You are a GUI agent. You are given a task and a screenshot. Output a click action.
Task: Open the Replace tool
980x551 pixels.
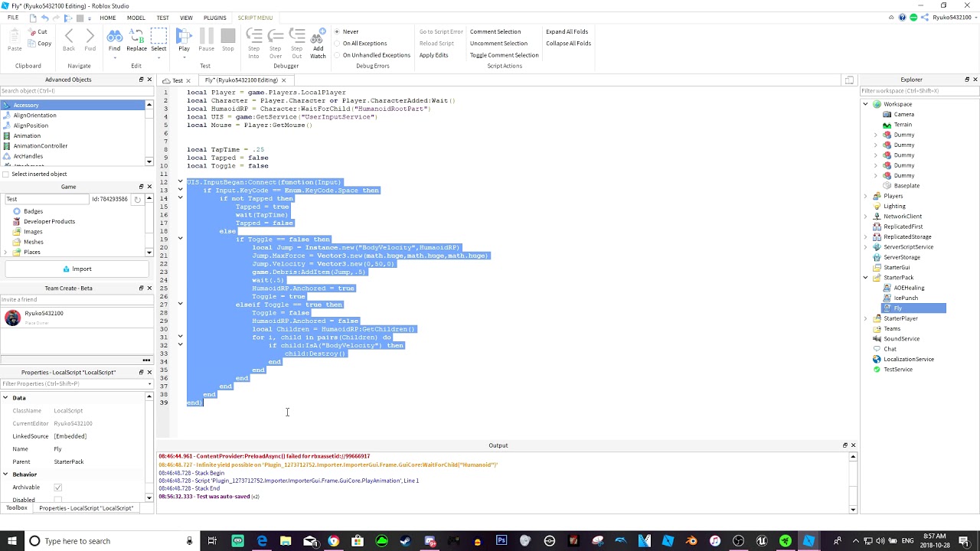coord(136,40)
